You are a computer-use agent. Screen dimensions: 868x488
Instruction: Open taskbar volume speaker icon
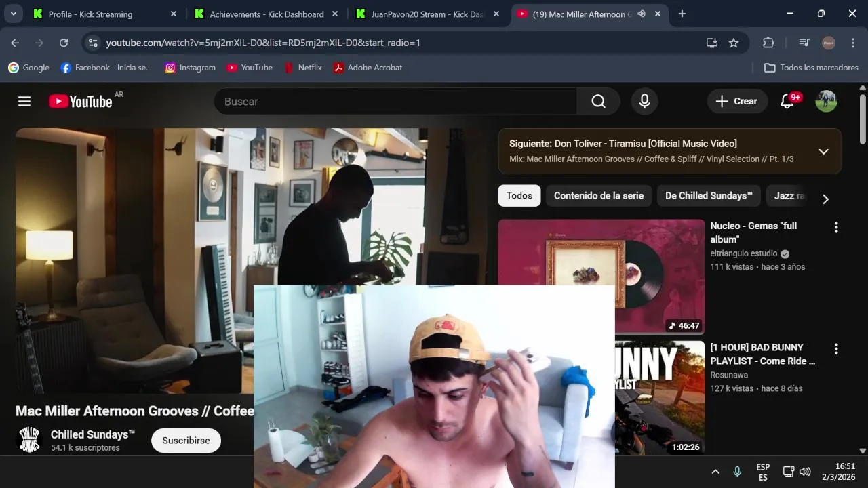point(805,472)
